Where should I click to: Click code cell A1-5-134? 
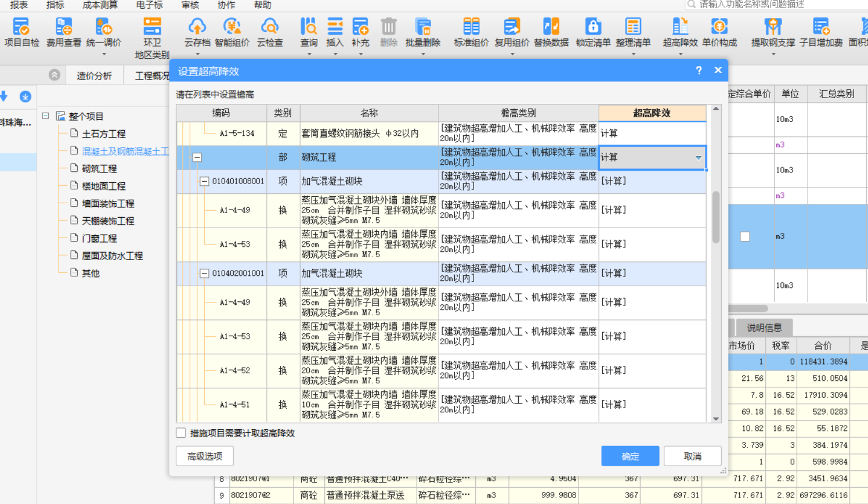(x=237, y=133)
